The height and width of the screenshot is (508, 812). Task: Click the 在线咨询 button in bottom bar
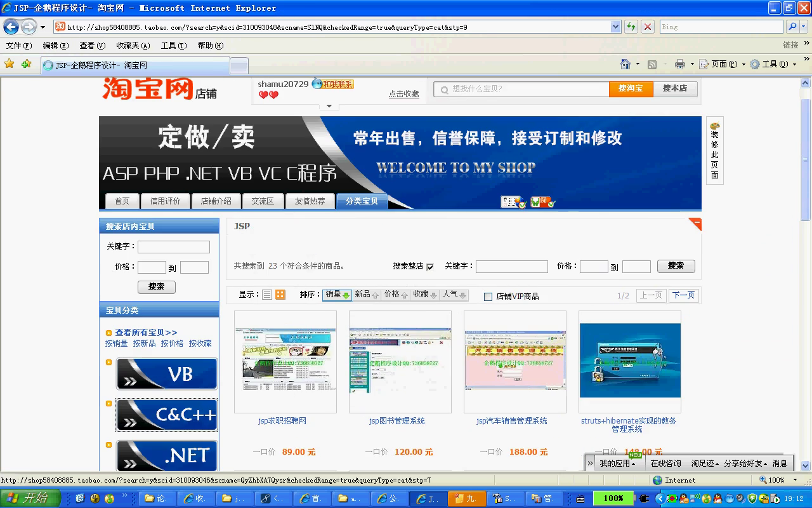[665, 464]
